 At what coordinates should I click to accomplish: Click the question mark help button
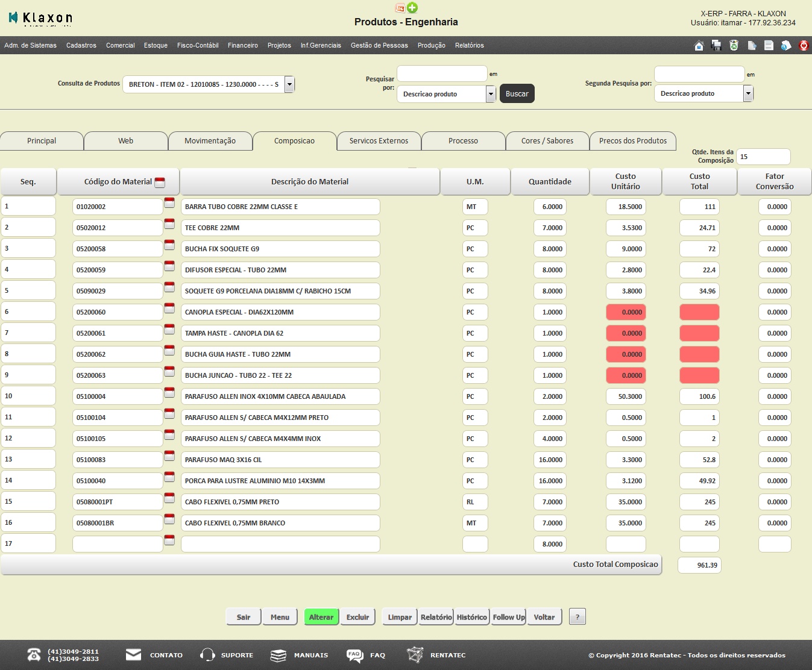(578, 617)
